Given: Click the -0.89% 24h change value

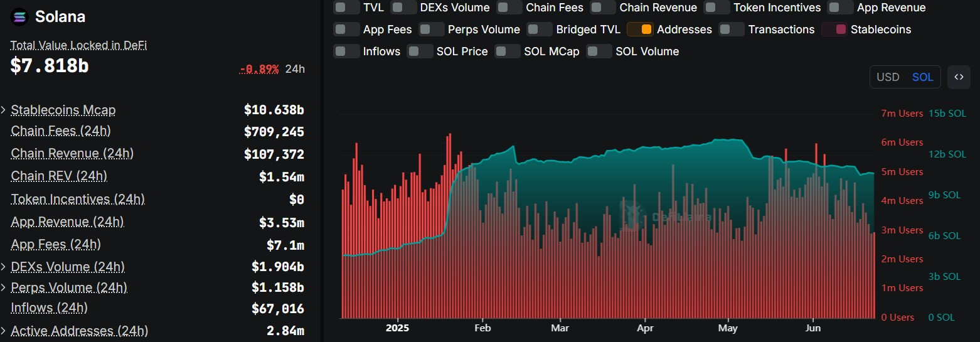Looking at the screenshot, I should click(x=259, y=69).
